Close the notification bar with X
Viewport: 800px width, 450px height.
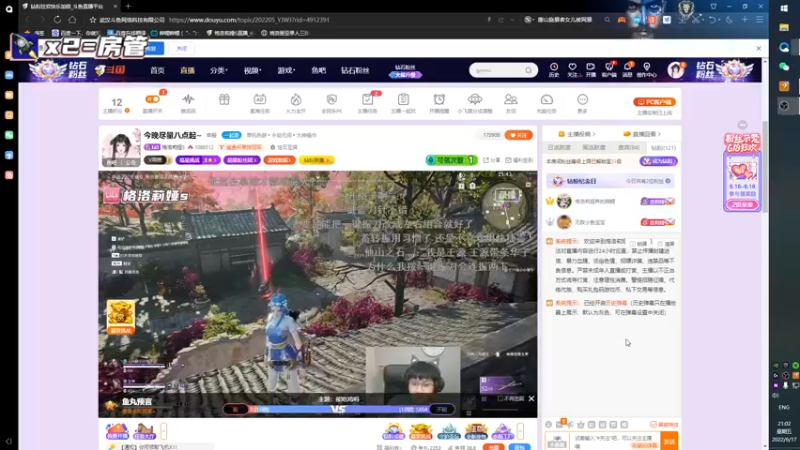click(x=759, y=48)
